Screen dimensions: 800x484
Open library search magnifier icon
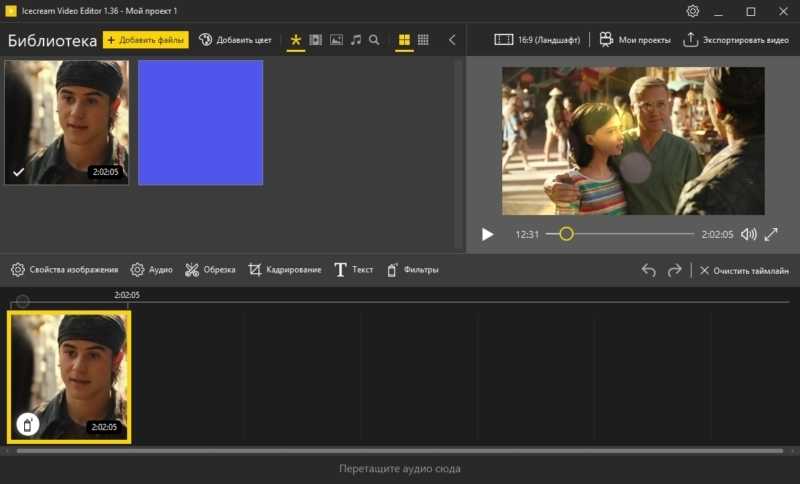coord(374,40)
